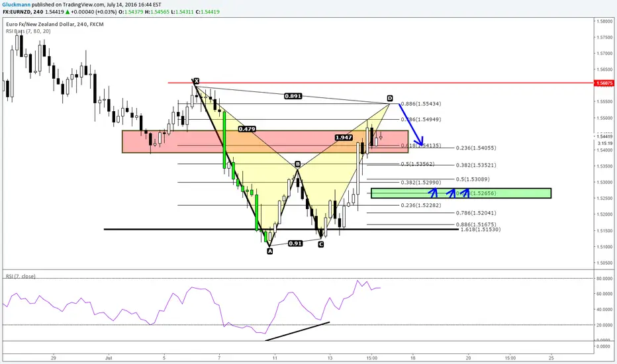Click the 1.57000 price axis label
The image size is (617, 364).
tap(604, 54)
